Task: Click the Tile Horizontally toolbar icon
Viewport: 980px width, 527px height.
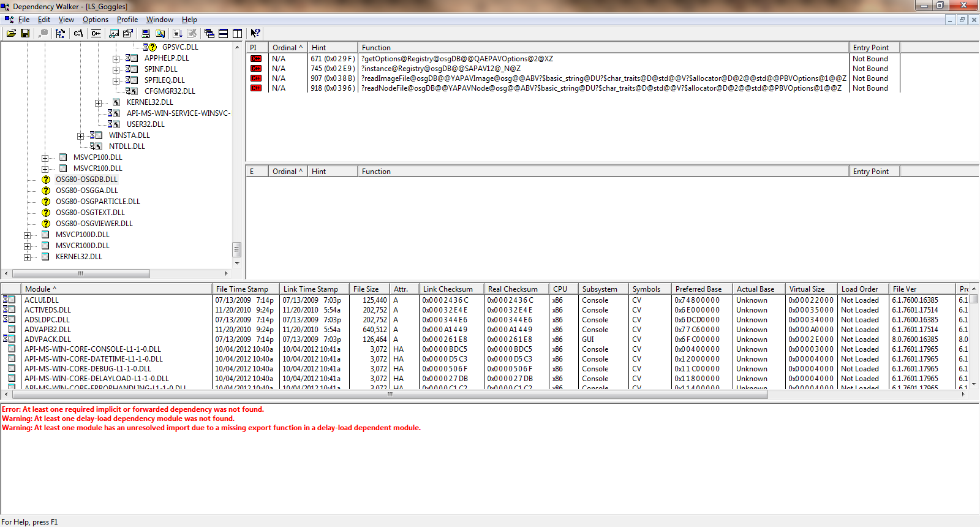Action: [224, 33]
